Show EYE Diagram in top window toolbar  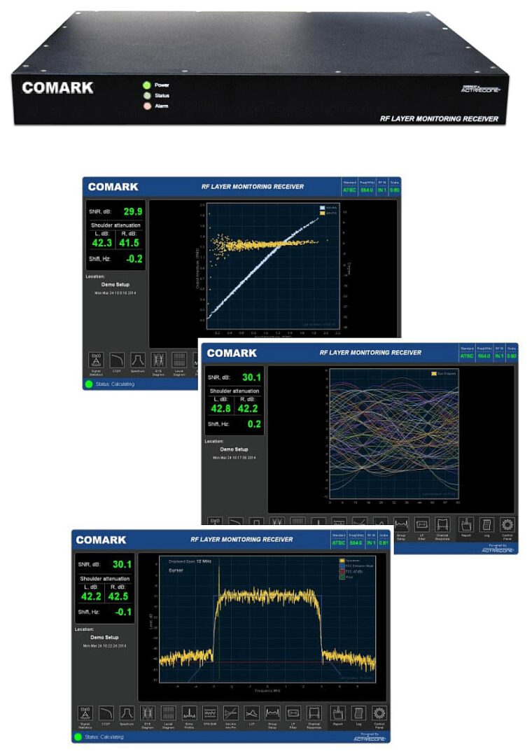158,360
